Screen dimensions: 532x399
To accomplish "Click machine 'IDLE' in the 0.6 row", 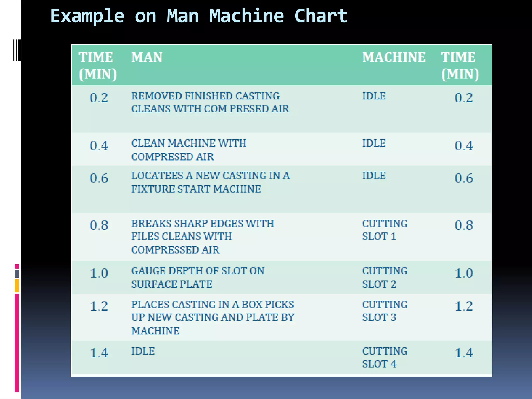I will tap(374, 176).
